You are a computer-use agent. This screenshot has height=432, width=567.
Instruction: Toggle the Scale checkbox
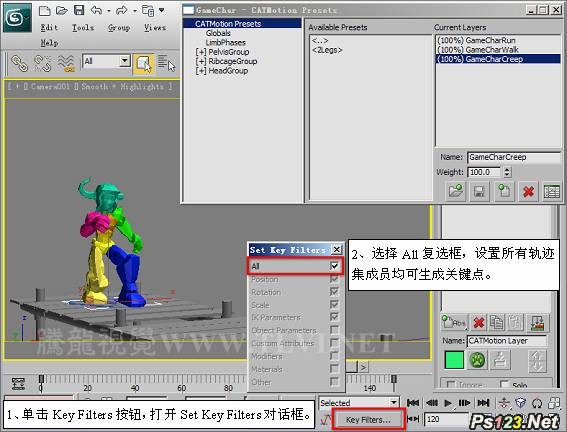pyautogui.click(x=334, y=304)
